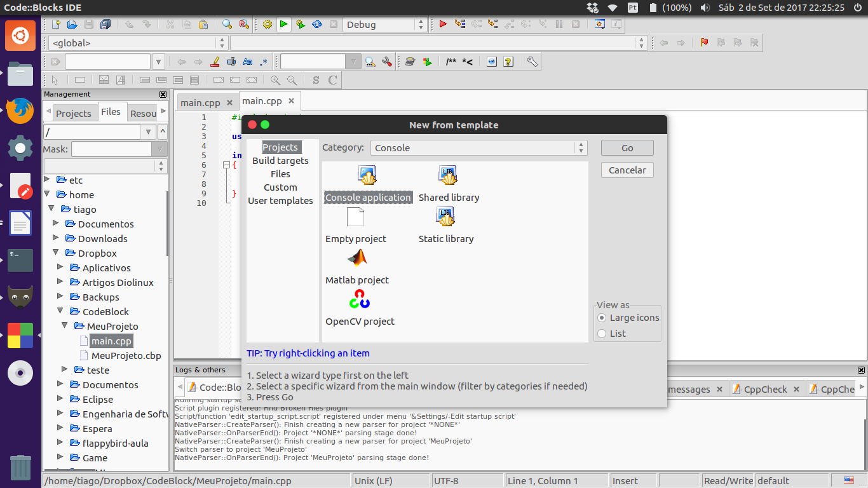Open the CppCheck tab in Logs

tap(765, 390)
